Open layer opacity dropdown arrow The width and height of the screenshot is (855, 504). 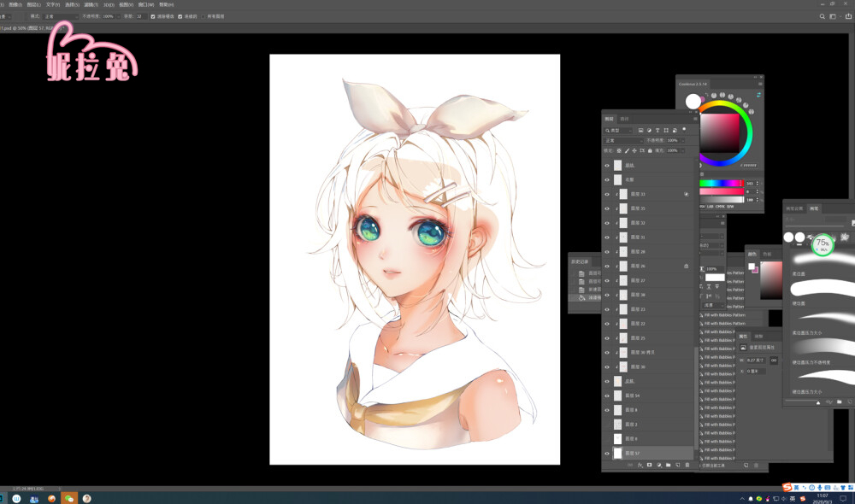(683, 141)
